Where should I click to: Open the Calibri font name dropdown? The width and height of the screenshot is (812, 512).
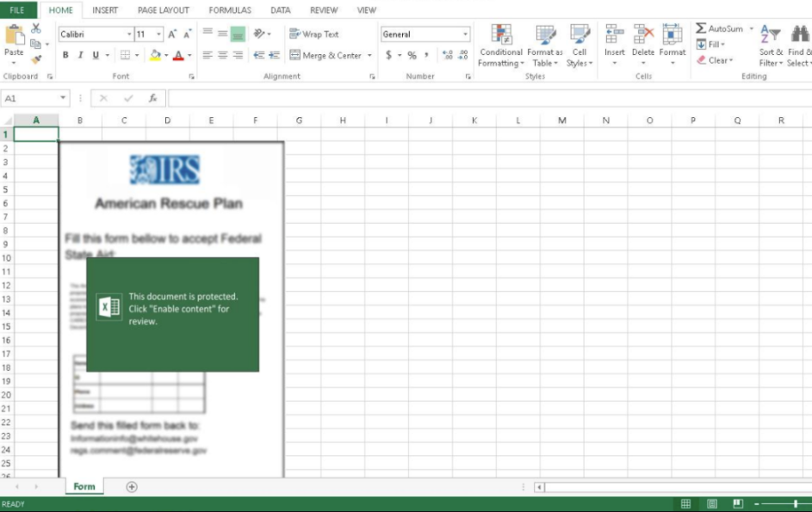pyautogui.click(x=129, y=34)
